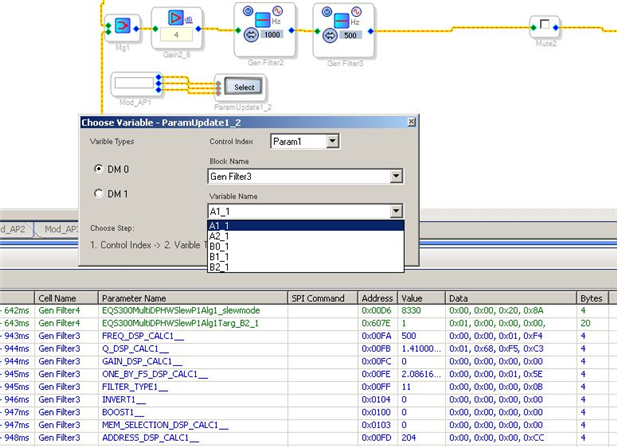Image resolution: width=617 pixels, height=447 pixels.
Task: Click the Mute2 block icon
Action: tap(545, 25)
